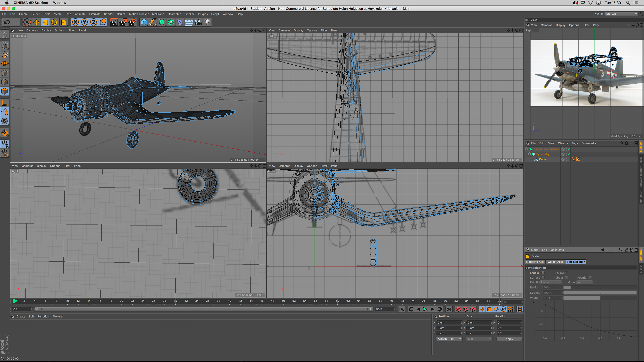Open the Object (Rel) coordinate dropdown

(x=449, y=339)
